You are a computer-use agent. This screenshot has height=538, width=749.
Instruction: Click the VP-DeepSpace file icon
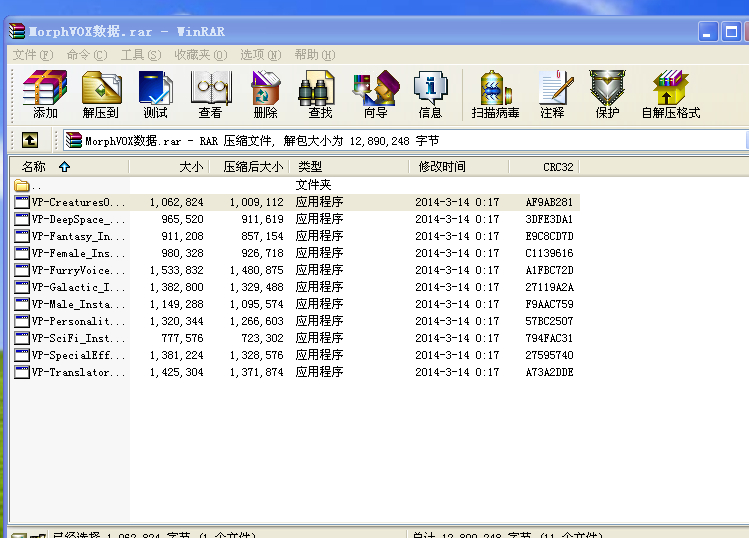tap(21, 219)
